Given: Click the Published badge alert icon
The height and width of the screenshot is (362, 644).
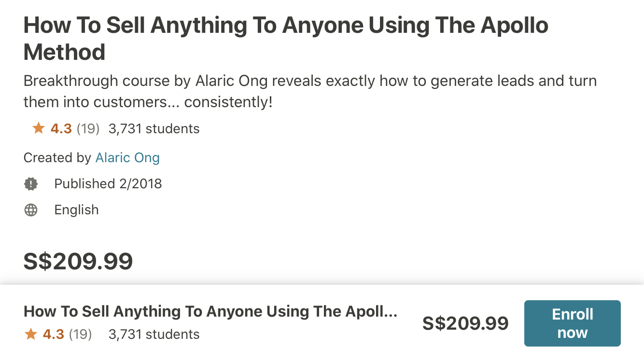Looking at the screenshot, I should pos(31,184).
